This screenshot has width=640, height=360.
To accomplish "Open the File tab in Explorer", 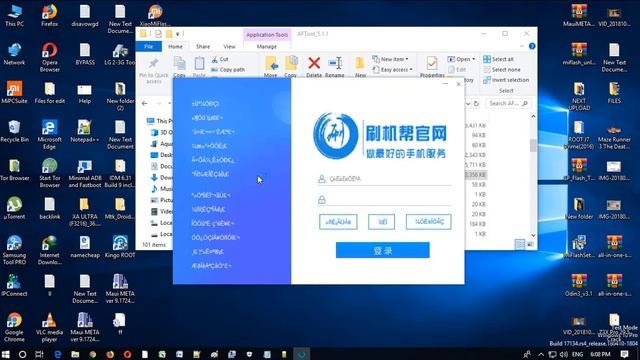I will pos(149,47).
